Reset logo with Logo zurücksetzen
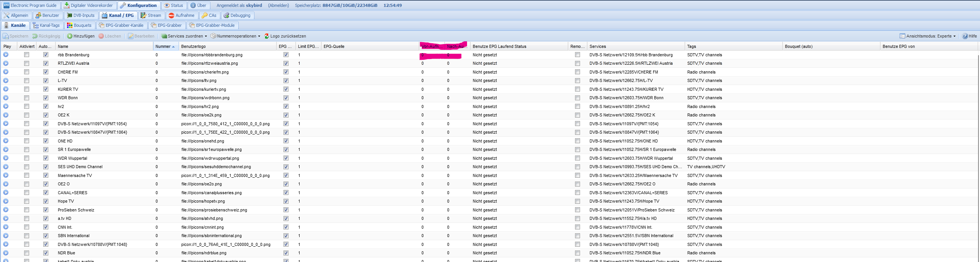This screenshot has height=262, width=980. [285, 36]
